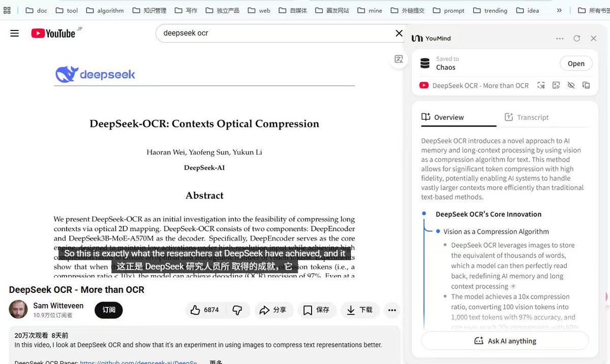The height and width of the screenshot is (364, 610).
Task: Open the saved item with the Open button
Action: 576,63
